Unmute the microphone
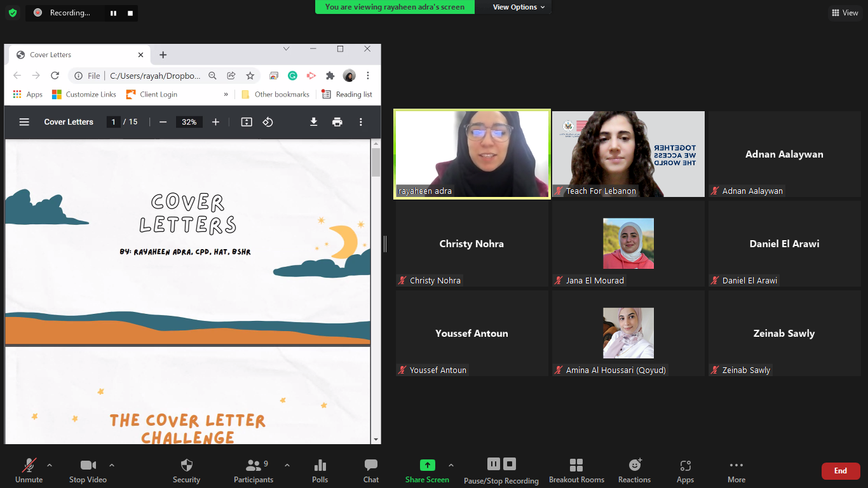Screen dimensions: 868x488 pos(29,470)
